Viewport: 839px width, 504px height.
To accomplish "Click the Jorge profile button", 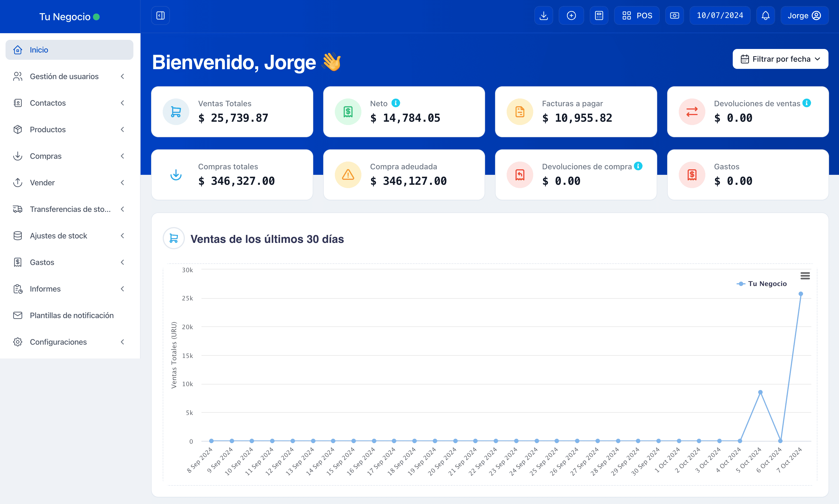I will (804, 15).
